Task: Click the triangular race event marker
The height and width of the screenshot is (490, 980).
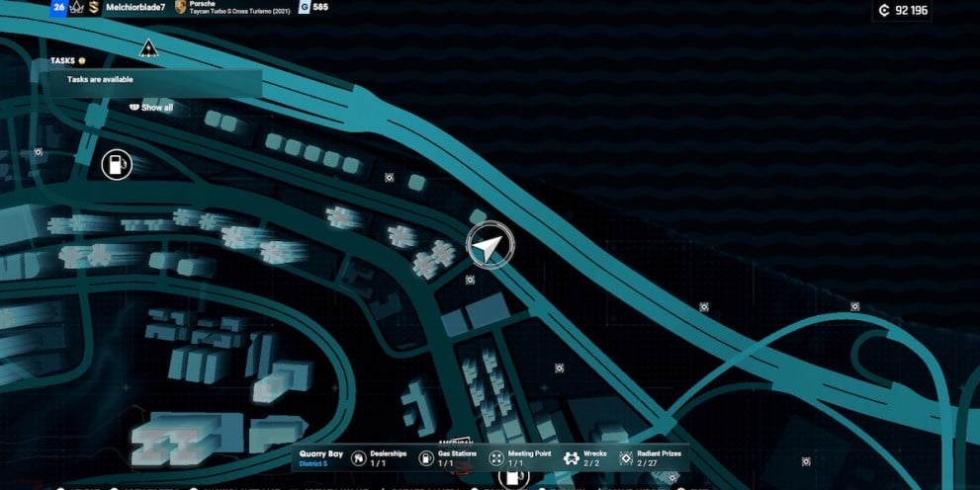Action: pyautogui.click(x=147, y=47)
